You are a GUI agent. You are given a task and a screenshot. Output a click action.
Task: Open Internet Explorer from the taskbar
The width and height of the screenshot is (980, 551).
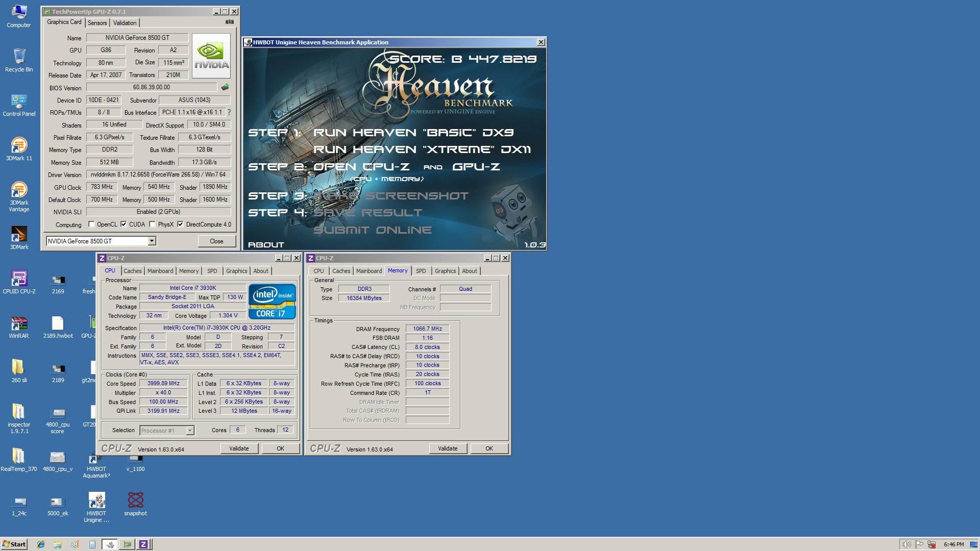(x=41, y=544)
